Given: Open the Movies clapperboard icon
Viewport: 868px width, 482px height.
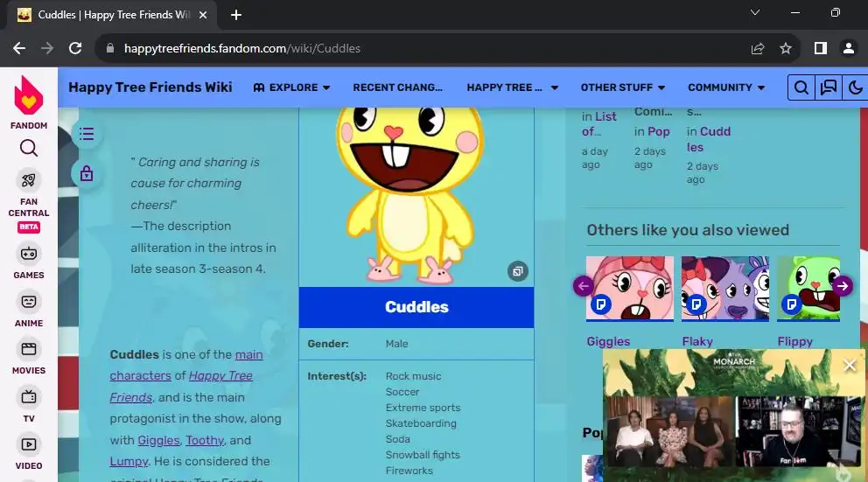Looking at the screenshot, I should 29,349.
